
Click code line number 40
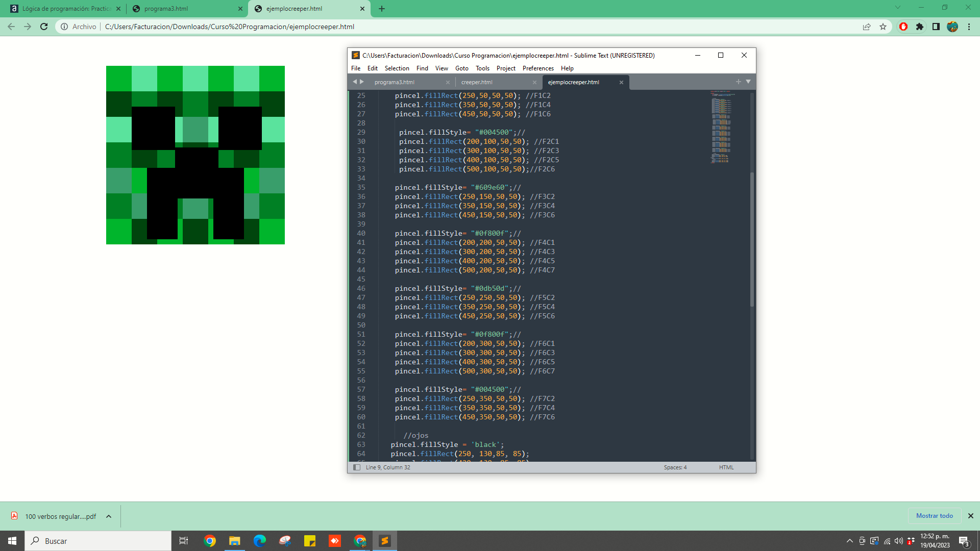[x=361, y=234]
